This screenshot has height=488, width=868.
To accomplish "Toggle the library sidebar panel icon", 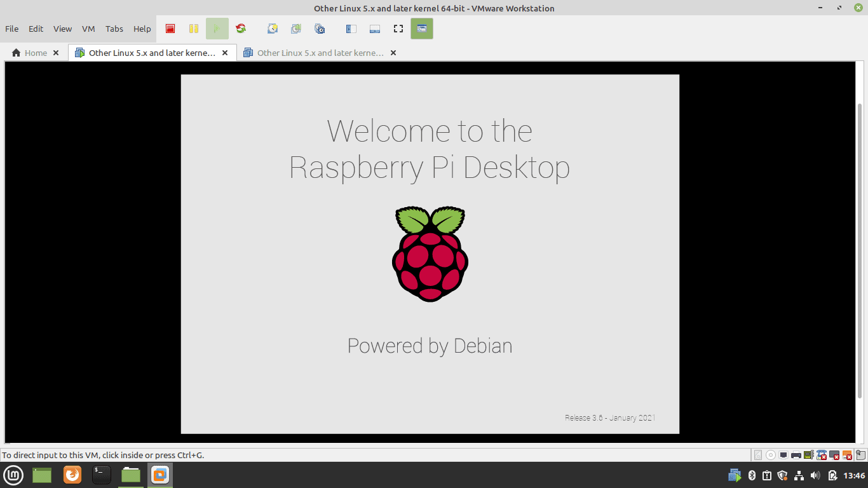I will [x=351, y=29].
